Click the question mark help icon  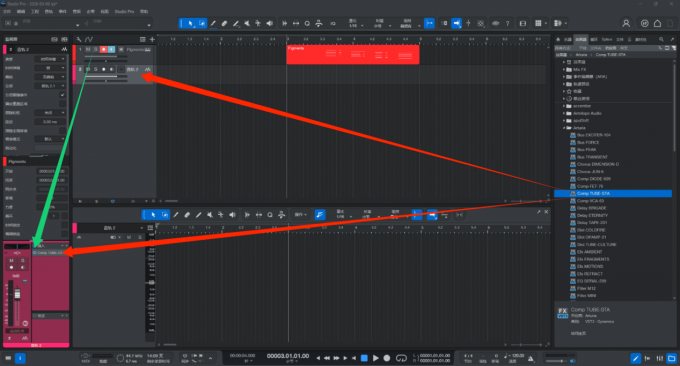click(x=507, y=23)
